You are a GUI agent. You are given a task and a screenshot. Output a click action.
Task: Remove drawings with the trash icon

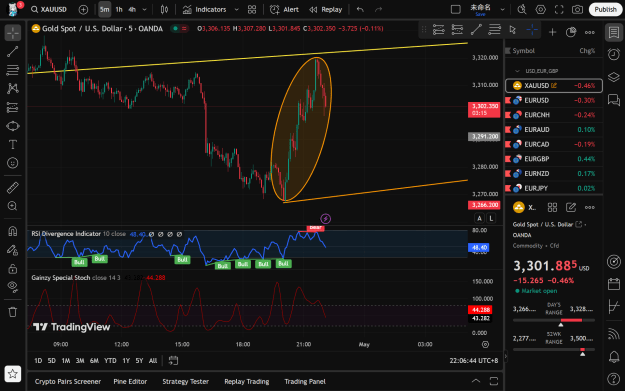click(13, 312)
